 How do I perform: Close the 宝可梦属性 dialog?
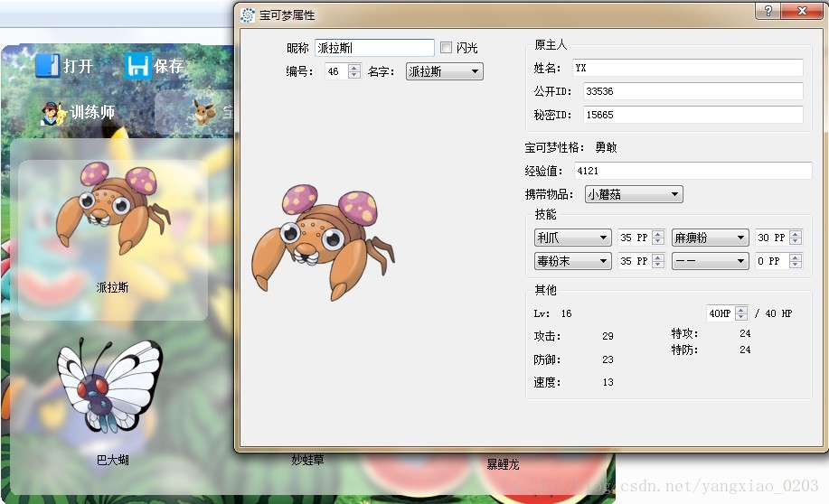[x=802, y=11]
